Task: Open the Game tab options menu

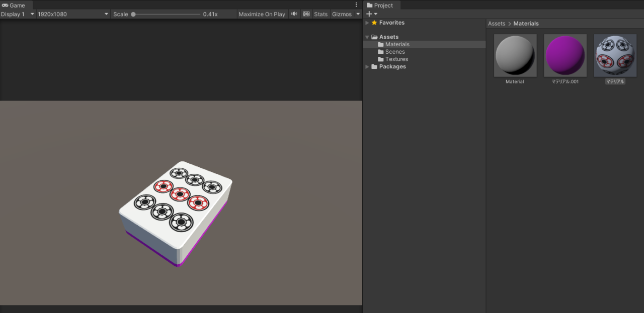Action: [x=356, y=5]
